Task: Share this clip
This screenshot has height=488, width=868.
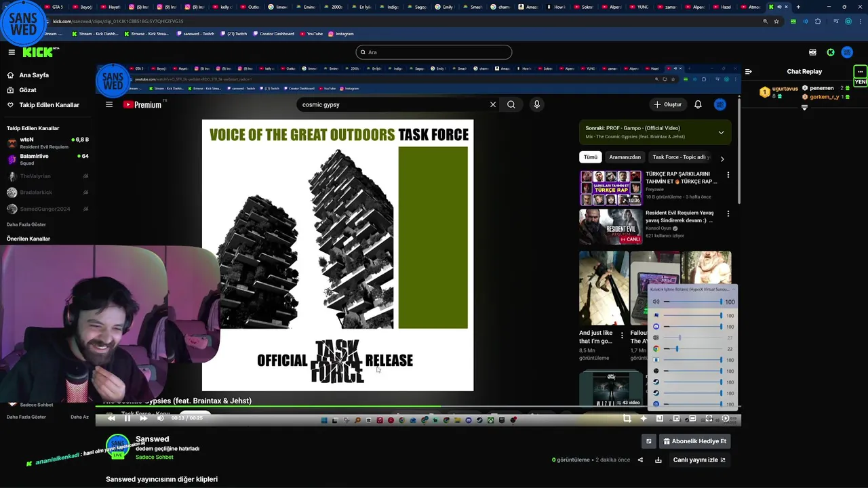Action: [640, 460]
